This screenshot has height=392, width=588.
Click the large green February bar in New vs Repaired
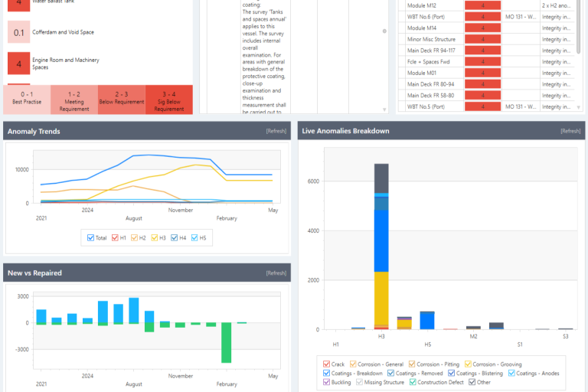click(227, 342)
